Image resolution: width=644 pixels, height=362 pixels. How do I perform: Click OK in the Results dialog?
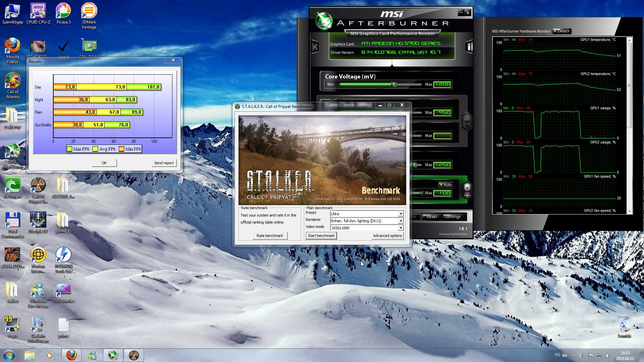click(104, 163)
